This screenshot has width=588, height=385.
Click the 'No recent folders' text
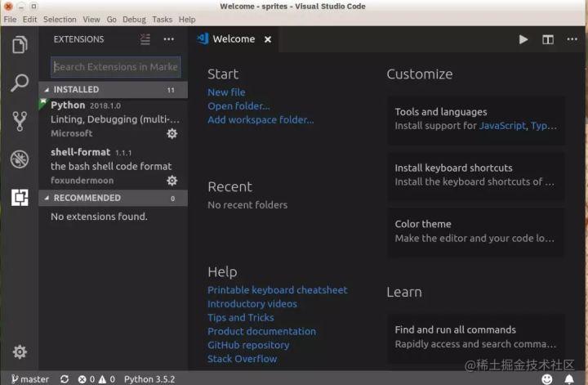247,205
